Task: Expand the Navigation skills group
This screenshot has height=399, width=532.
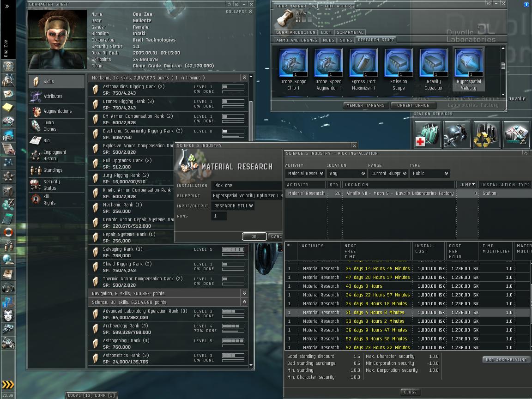Action: coord(244,293)
